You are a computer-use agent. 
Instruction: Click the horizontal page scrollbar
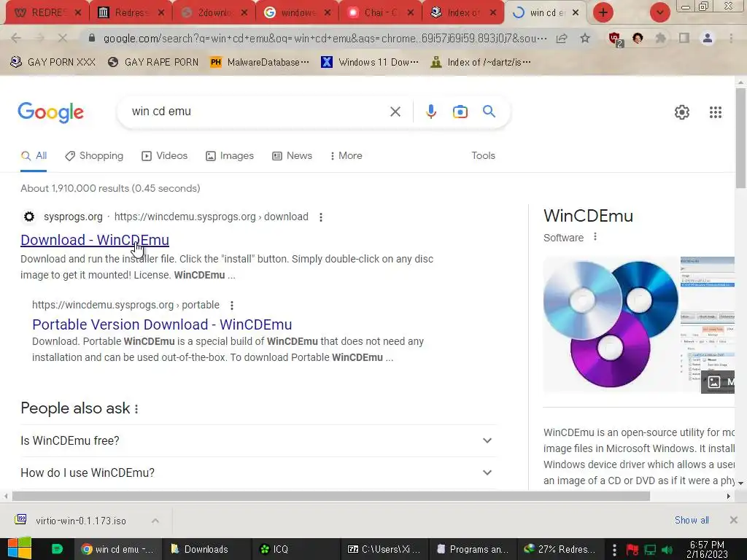point(331,496)
